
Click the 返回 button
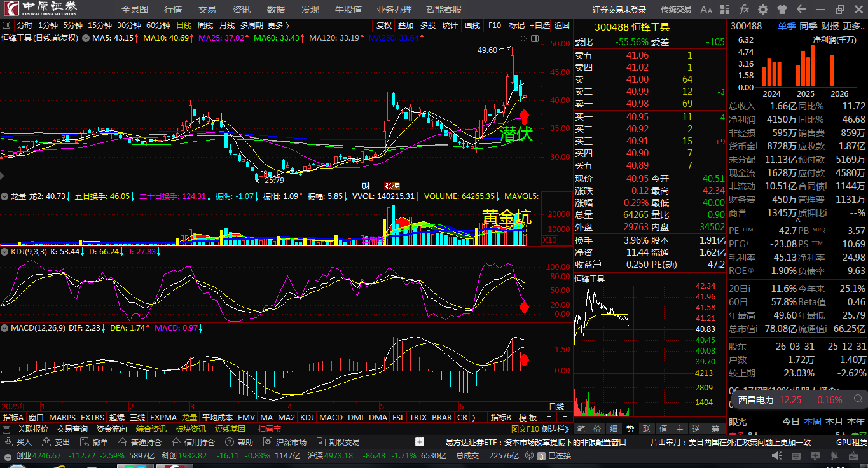562,25
